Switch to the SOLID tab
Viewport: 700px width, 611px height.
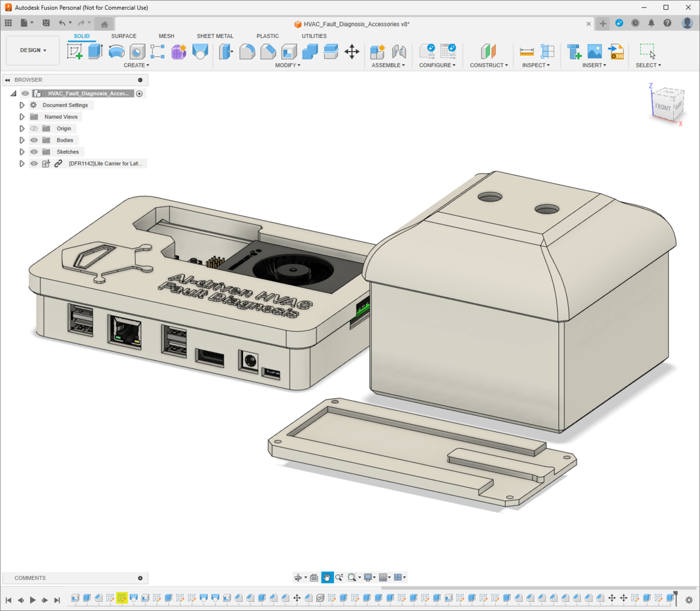point(82,36)
